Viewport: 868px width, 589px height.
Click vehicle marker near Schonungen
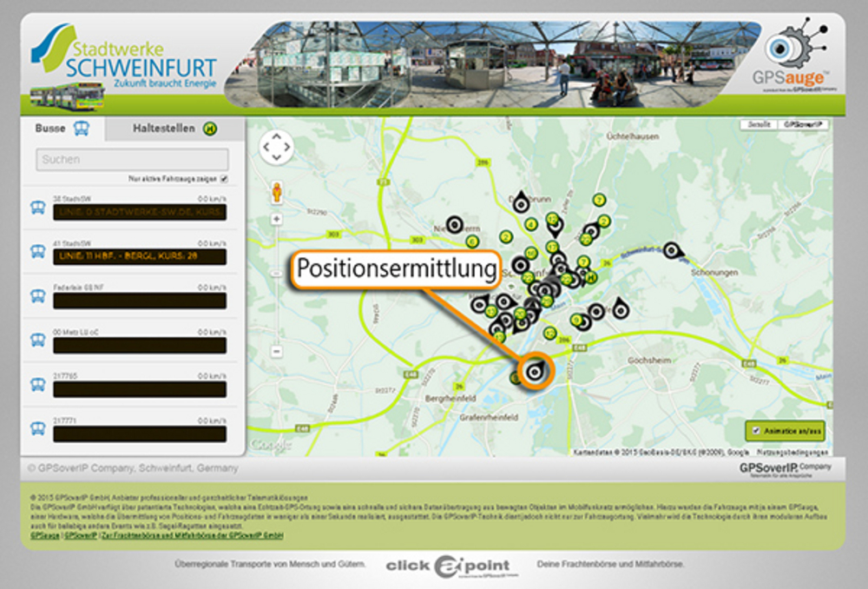672,251
